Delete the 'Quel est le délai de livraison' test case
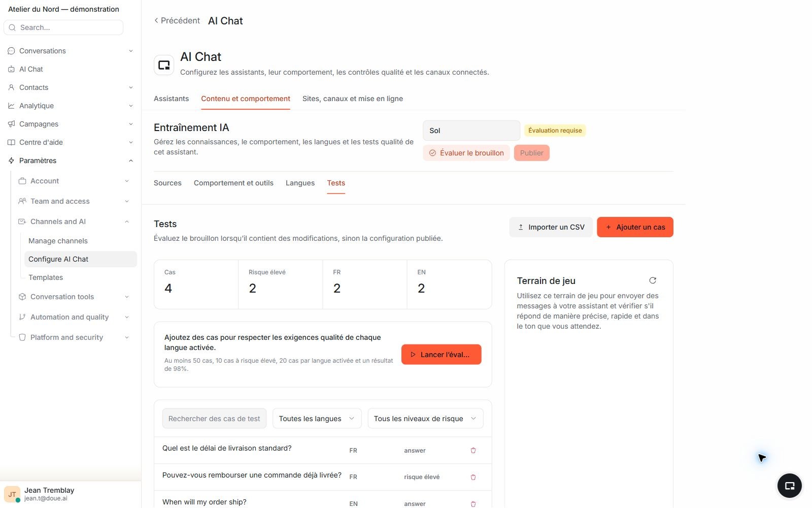This screenshot has height=508, width=812. (x=473, y=451)
